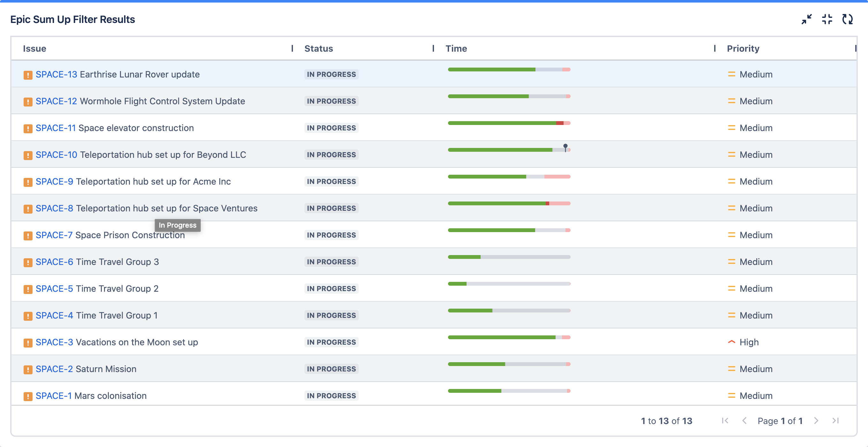Click the Medium priority icon for SPACE-2 Saturn Mission
This screenshot has width=868, height=447.
click(x=731, y=369)
